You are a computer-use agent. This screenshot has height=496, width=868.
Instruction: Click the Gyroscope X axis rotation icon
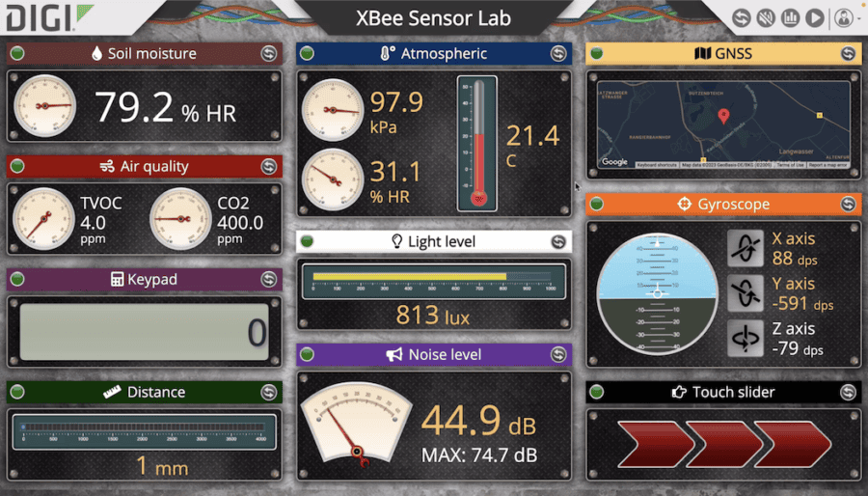tap(746, 248)
